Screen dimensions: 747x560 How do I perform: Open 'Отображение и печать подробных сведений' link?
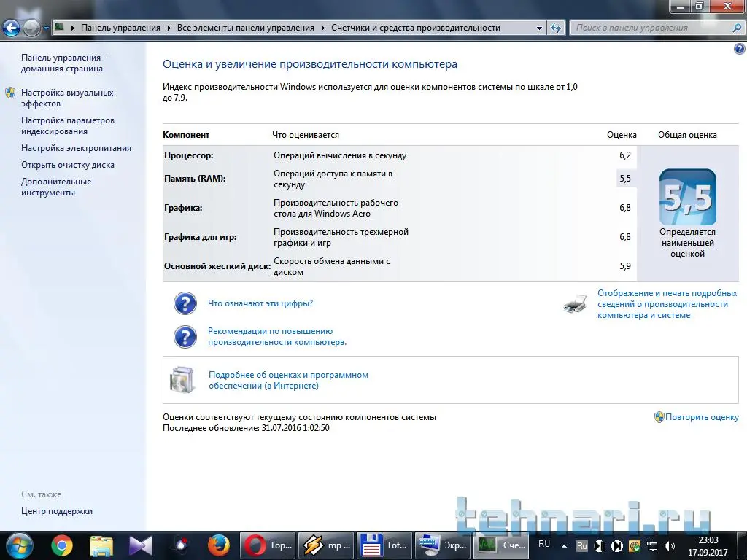[667, 304]
